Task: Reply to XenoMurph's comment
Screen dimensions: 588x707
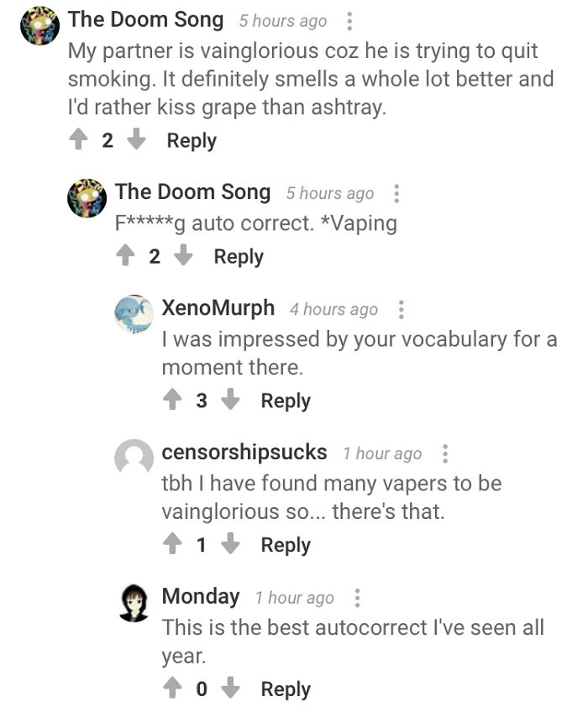Action: [x=285, y=401]
